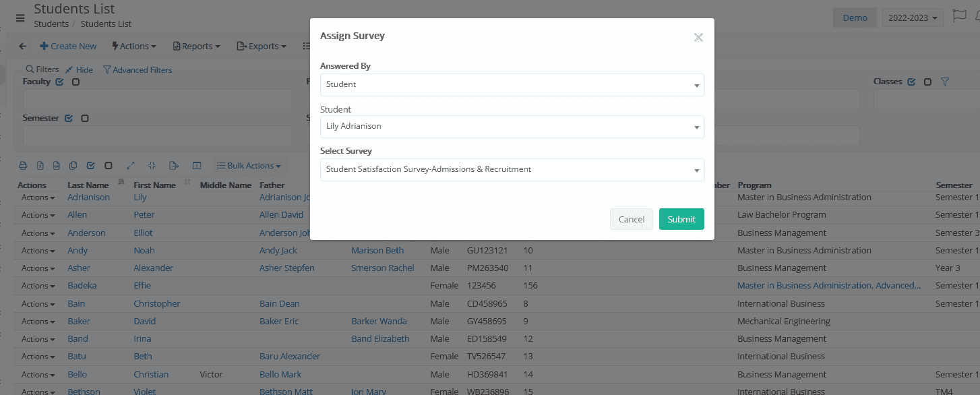Select all rows via table toolbar check icon
Screen dimensions: 980x395
(91, 166)
